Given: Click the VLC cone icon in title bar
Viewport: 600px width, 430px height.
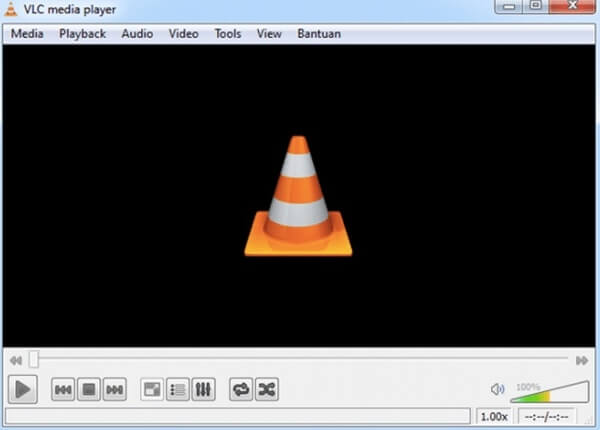Looking at the screenshot, I should [x=11, y=9].
